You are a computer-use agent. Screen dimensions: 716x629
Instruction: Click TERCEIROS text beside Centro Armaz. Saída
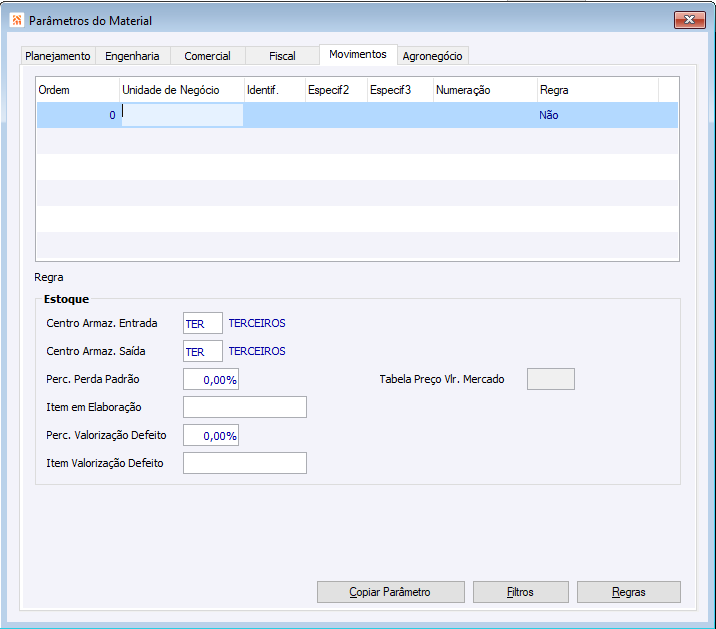(x=257, y=351)
